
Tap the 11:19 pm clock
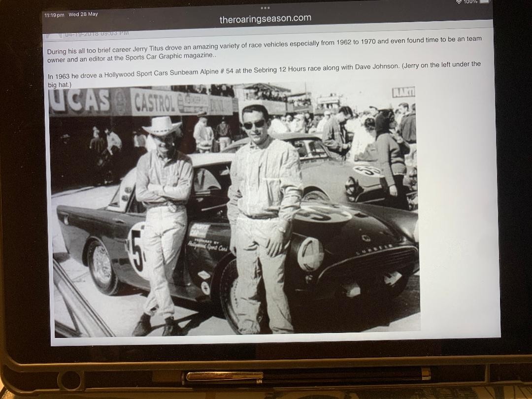pos(54,15)
